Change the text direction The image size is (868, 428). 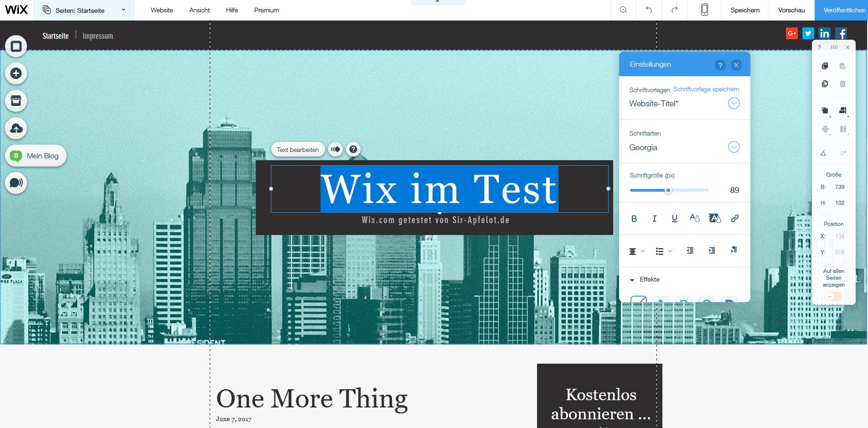[x=734, y=250]
